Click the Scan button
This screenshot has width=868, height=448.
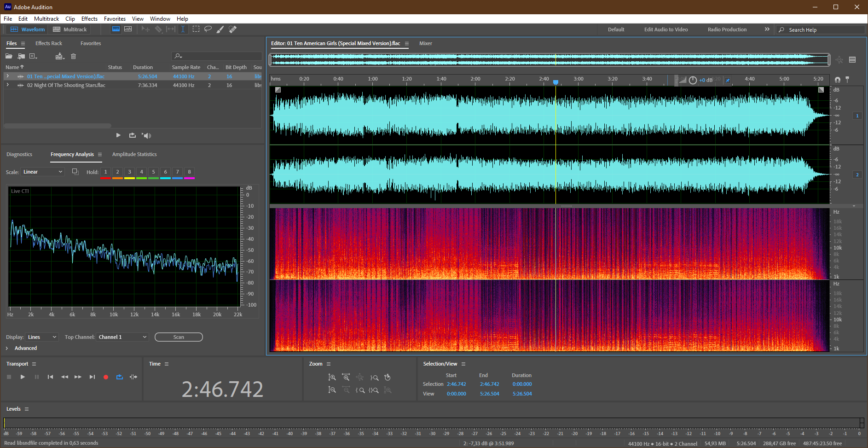[x=179, y=337]
